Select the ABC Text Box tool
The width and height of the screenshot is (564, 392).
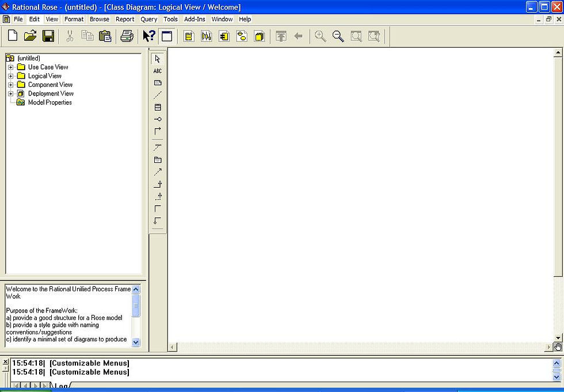tap(158, 71)
